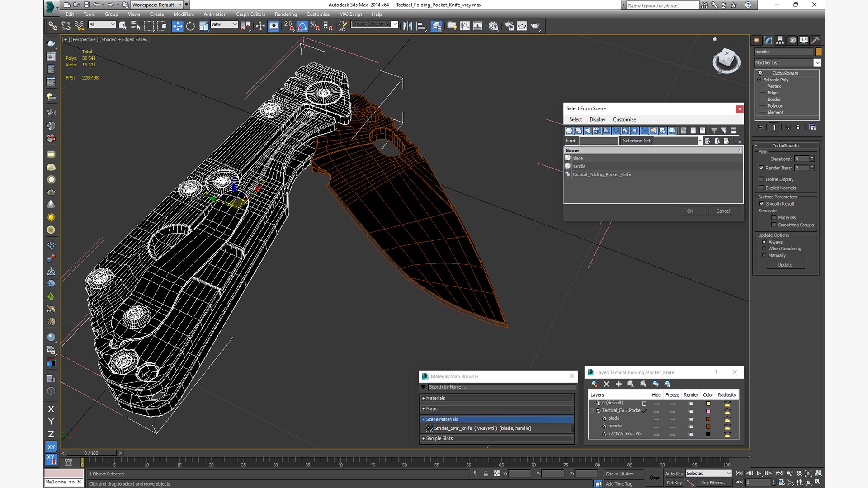Click the object color swatch beside handle name
Screen dimensions: 868x488
tap(819, 52)
